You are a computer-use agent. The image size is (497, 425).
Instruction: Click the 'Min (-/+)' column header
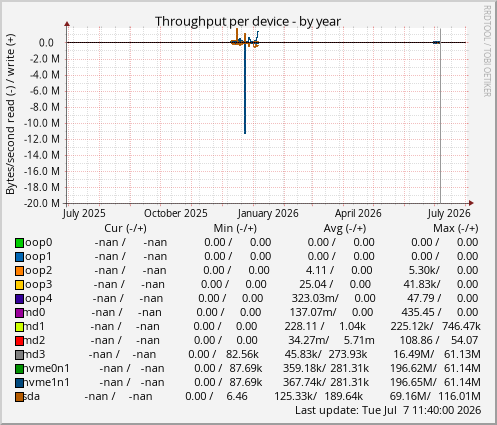tap(235, 228)
